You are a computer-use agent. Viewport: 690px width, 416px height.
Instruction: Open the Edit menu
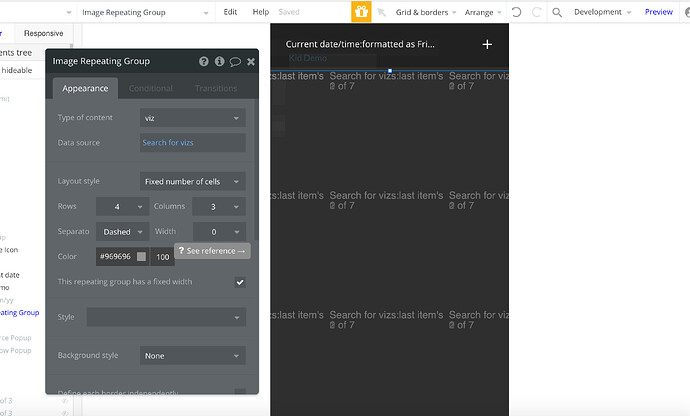230,12
